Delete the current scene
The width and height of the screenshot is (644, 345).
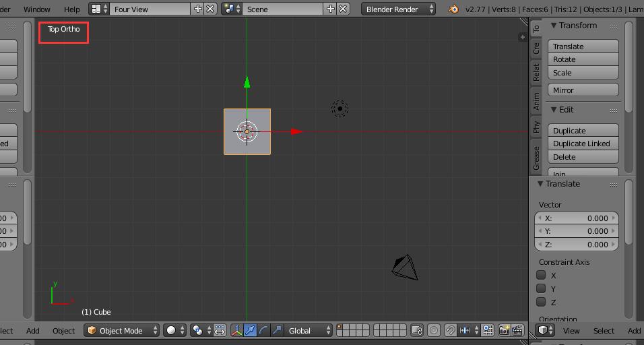343,9
